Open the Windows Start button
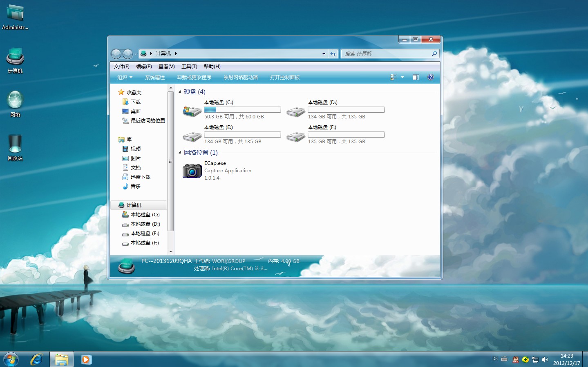 click(x=11, y=360)
